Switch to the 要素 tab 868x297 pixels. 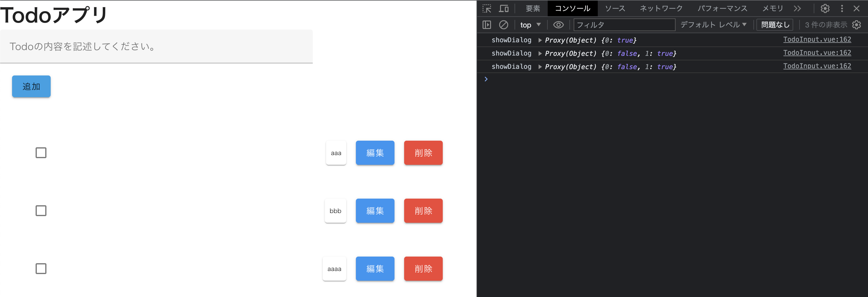coord(533,8)
